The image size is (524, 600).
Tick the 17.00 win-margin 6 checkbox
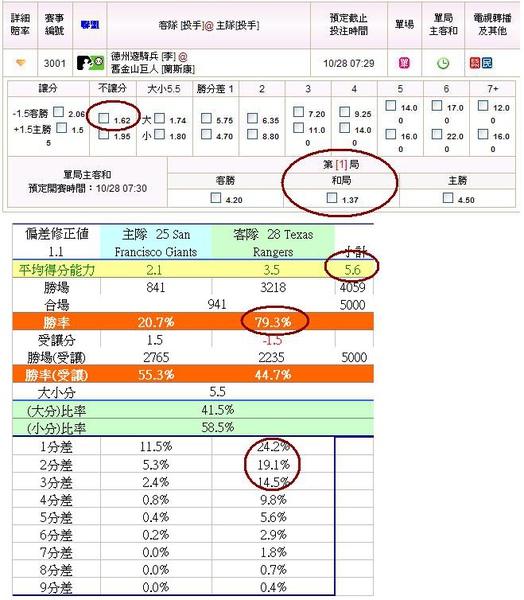tap(437, 106)
